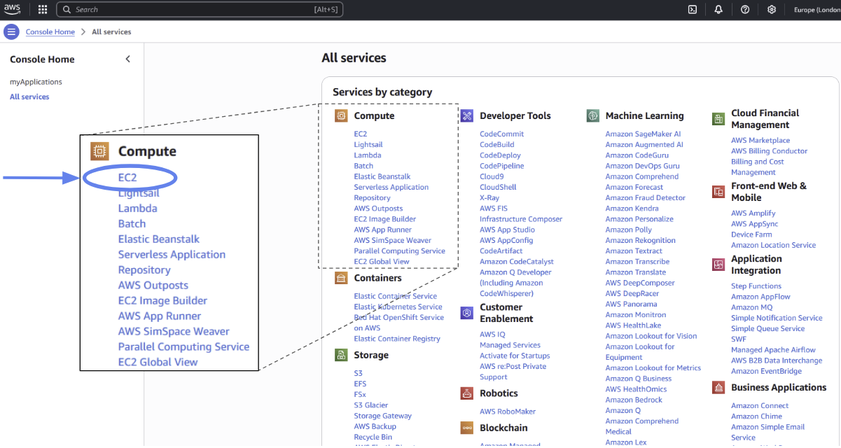Click the Blockchain category icon
The image size is (841, 448).
coord(467,428)
